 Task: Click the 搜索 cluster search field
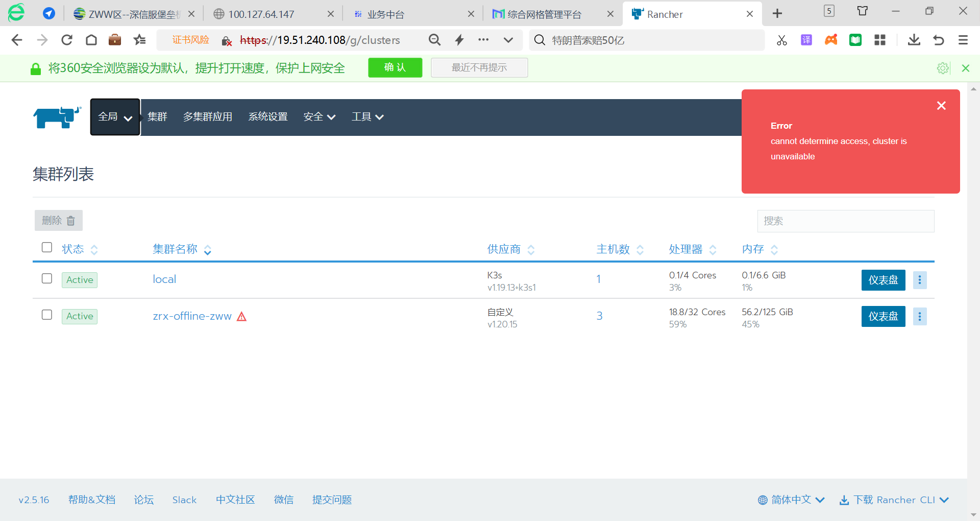(x=845, y=221)
